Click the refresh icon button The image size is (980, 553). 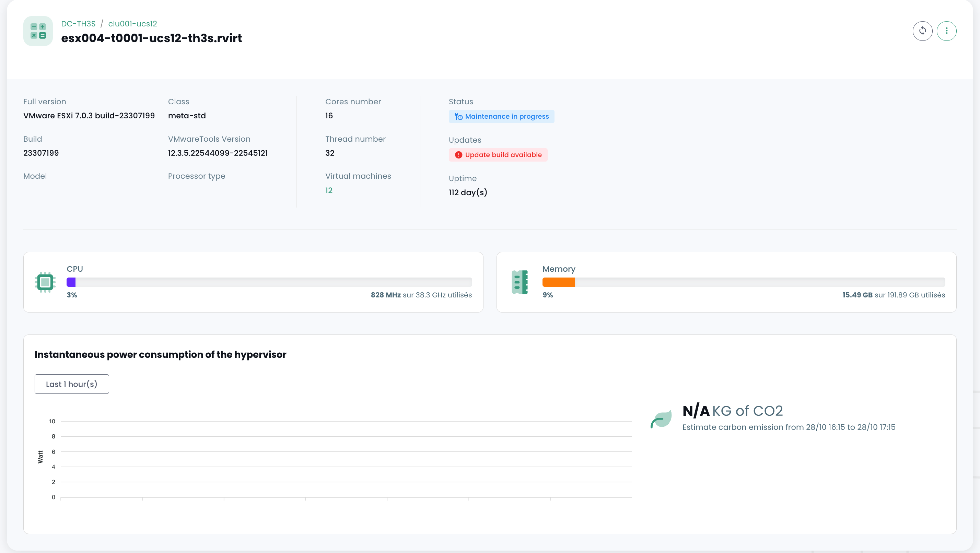pos(922,31)
